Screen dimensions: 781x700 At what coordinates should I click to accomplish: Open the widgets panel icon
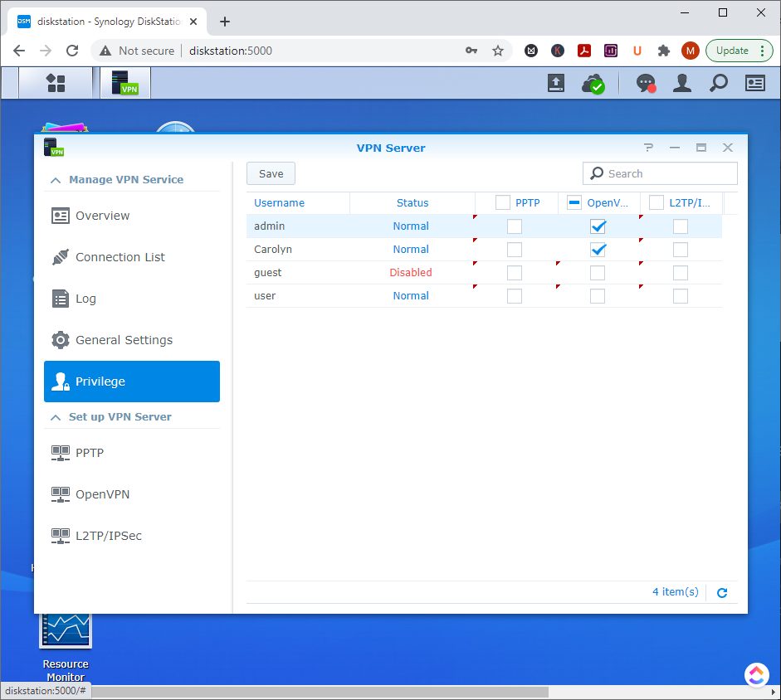click(755, 83)
